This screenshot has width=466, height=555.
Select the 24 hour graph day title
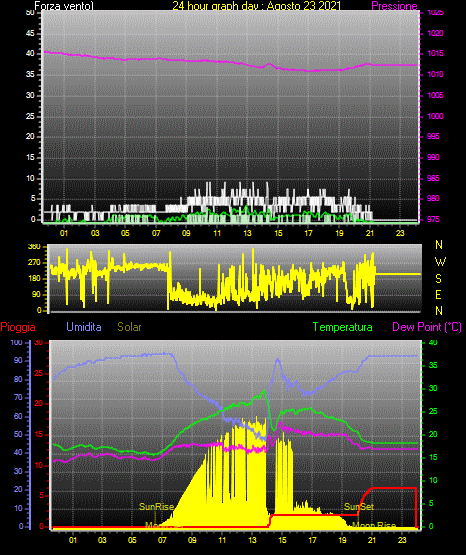pos(257,6)
